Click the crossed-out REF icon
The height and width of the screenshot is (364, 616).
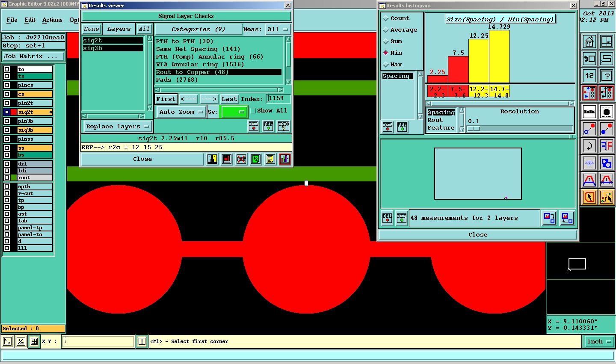click(241, 159)
